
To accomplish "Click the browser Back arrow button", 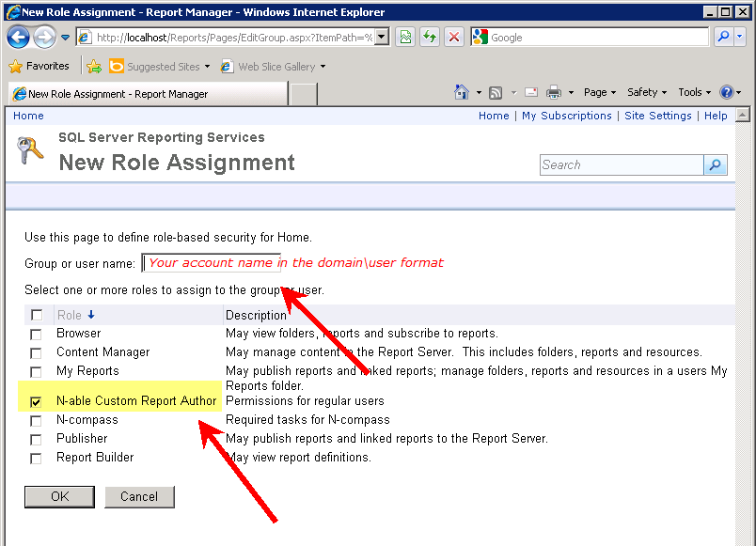I will pos(18,37).
